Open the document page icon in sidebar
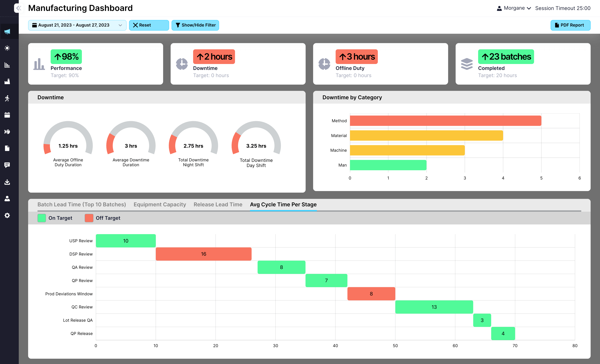600x364 pixels. (x=7, y=148)
